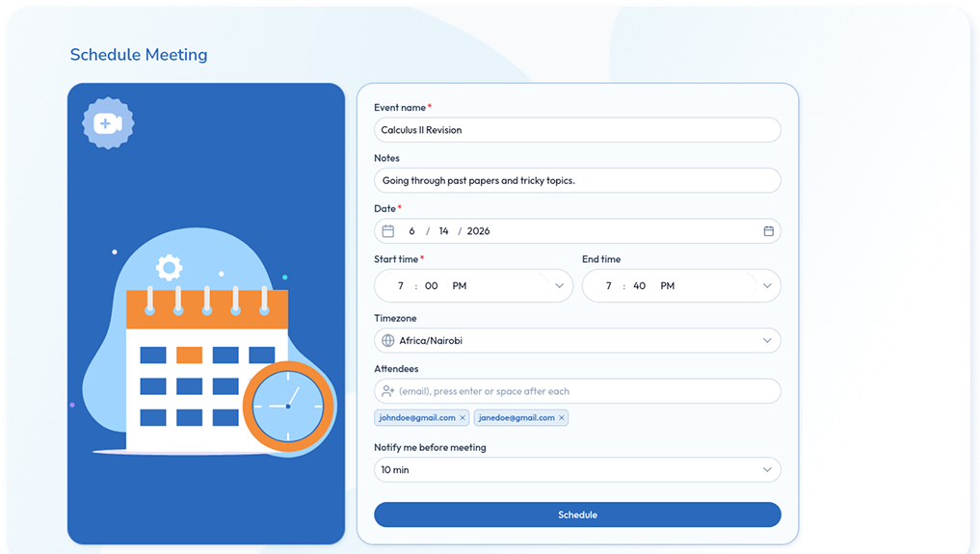Screen dimensions: 980x554
Task: Select the year 2026 in date field
Action: click(479, 231)
